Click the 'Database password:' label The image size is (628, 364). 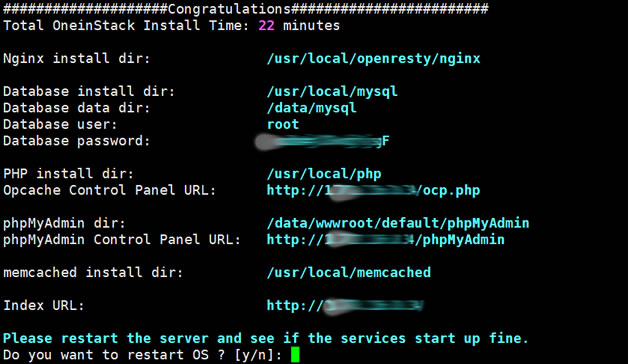[x=76, y=141]
